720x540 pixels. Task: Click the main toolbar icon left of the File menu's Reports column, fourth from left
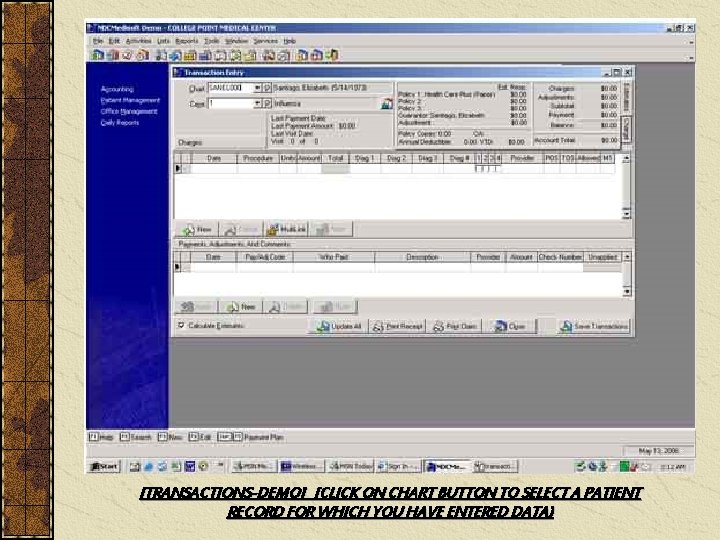(143, 55)
